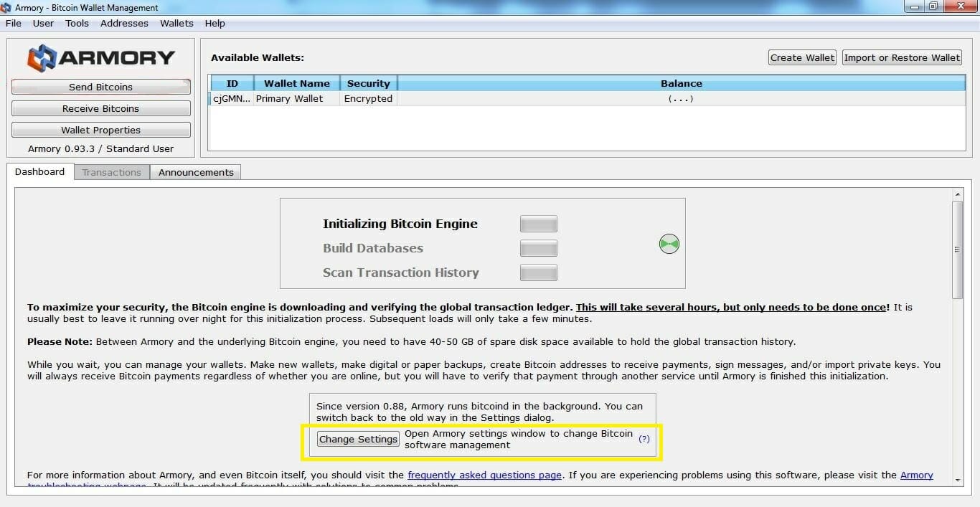This screenshot has width=980, height=507.
Task: Click the Armory logo in the sidebar
Action: (x=101, y=57)
